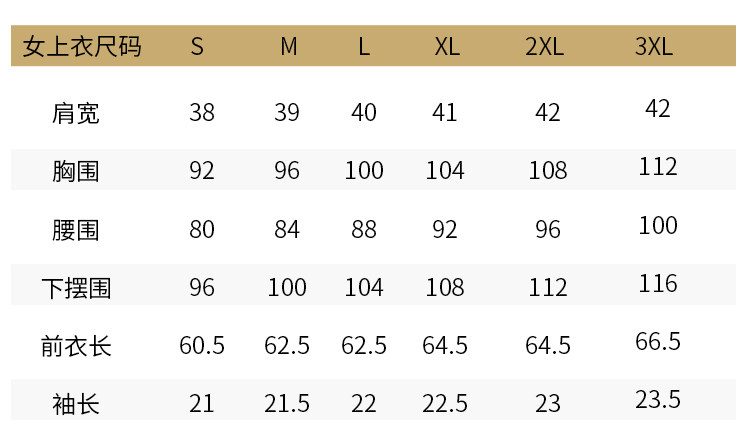Select the 腰围 row label
Viewport: 750px width, 439px height.
[76, 230]
